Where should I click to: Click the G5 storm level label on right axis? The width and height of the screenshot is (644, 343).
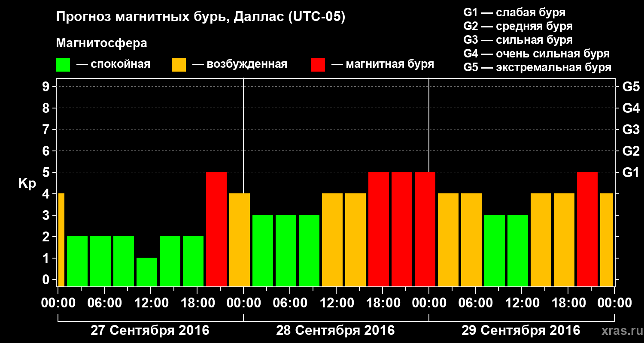(x=631, y=87)
